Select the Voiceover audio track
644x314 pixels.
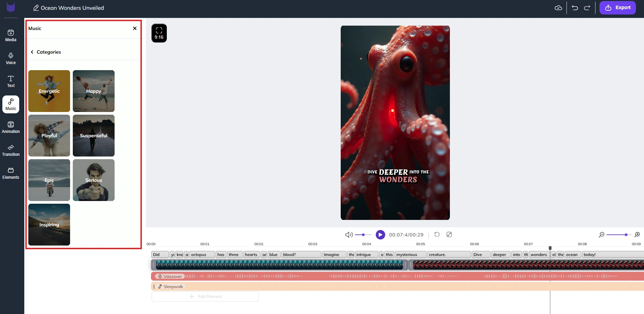point(398,276)
